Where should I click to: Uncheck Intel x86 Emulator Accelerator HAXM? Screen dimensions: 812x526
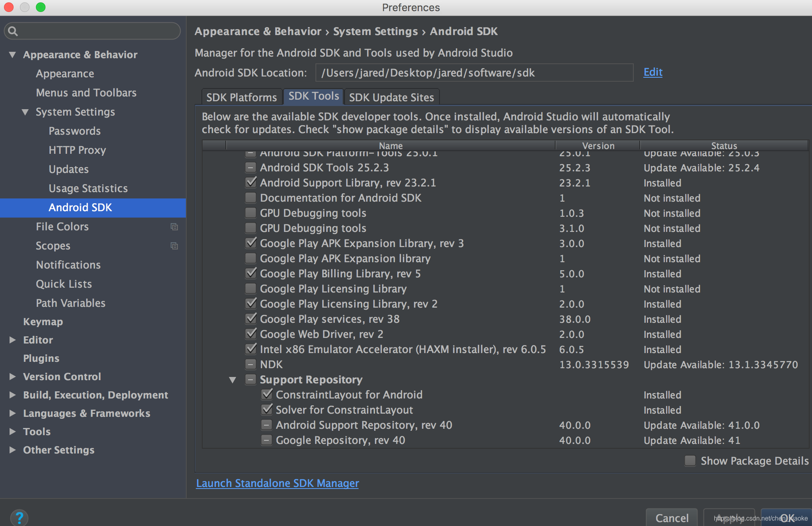click(250, 349)
